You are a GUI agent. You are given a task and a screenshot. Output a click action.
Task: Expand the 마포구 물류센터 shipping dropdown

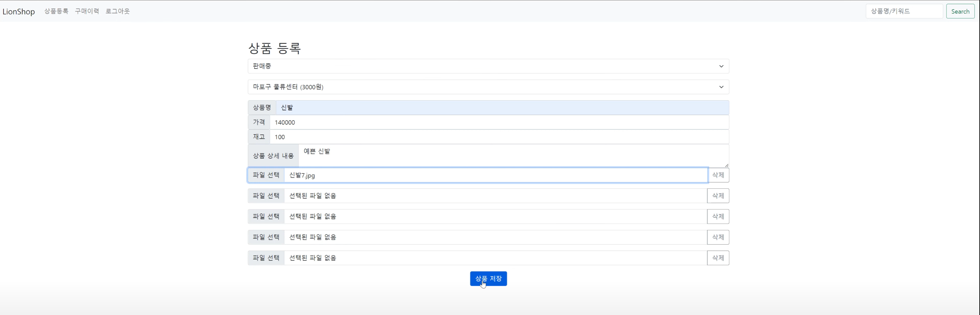pyautogui.click(x=489, y=87)
